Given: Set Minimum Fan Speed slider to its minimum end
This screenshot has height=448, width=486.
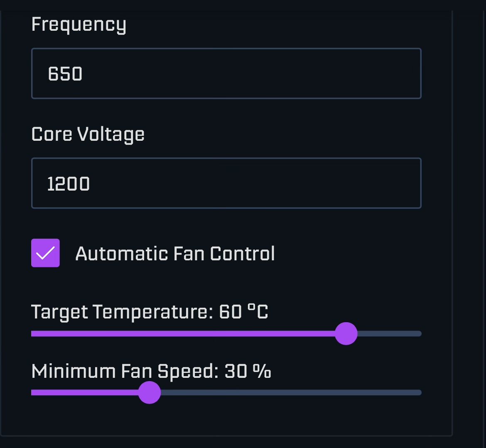Looking at the screenshot, I should [x=32, y=392].
